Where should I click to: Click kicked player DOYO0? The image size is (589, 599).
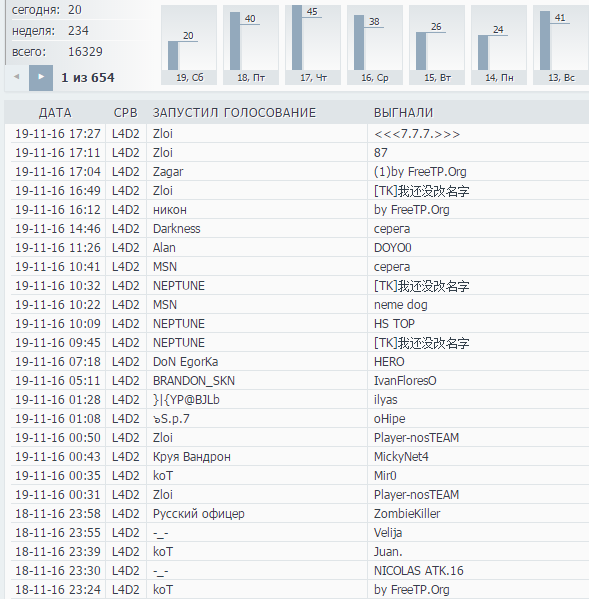point(392,248)
